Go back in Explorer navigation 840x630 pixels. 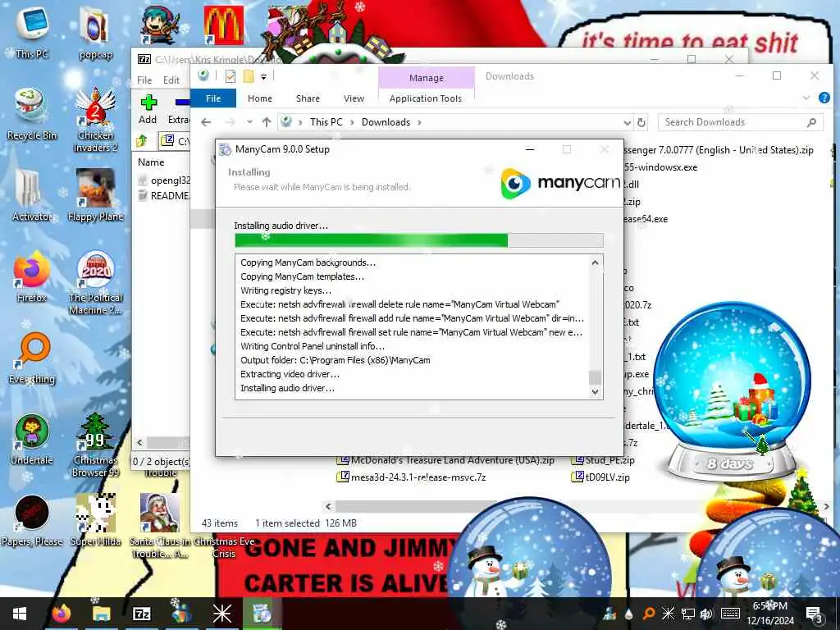(206, 122)
